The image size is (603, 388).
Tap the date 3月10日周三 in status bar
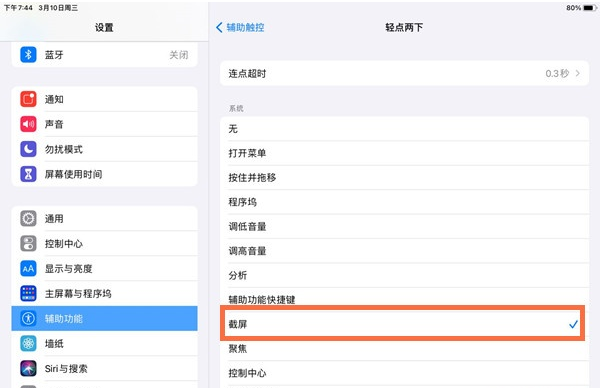[58, 8]
